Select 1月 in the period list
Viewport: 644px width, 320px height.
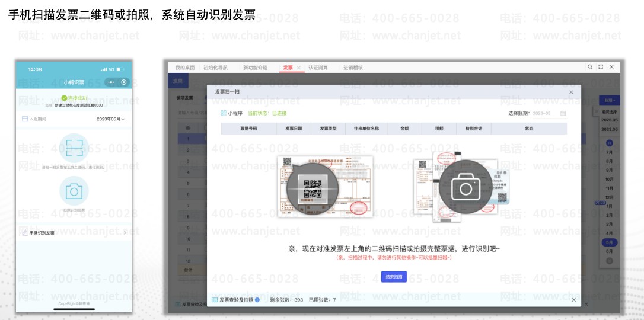click(x=610, y=206)
